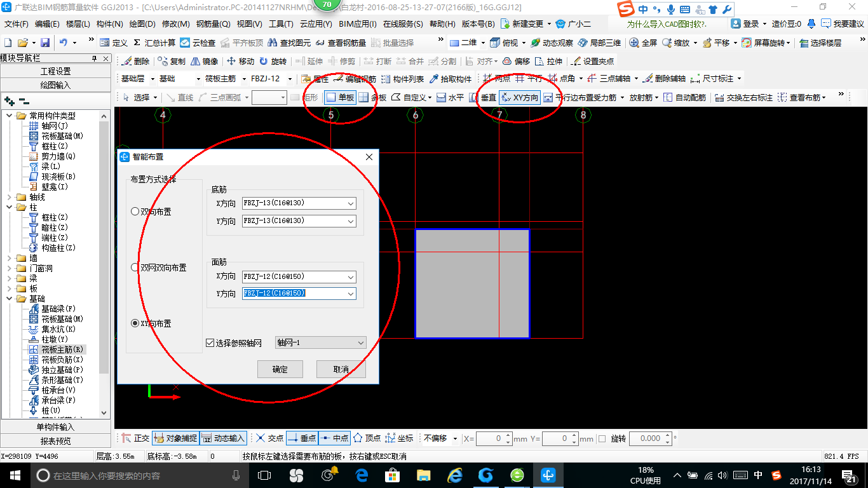868x488 pixels.
Task: Click the 拉伸 stretch tool
Action: [x=548, y=61]
